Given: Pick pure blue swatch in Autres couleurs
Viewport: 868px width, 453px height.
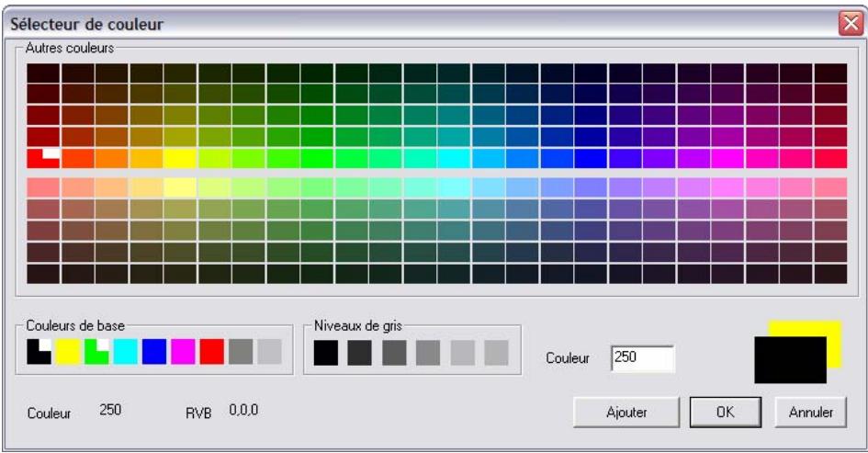Looking at the screenshot, I should (x=590, y=158).
